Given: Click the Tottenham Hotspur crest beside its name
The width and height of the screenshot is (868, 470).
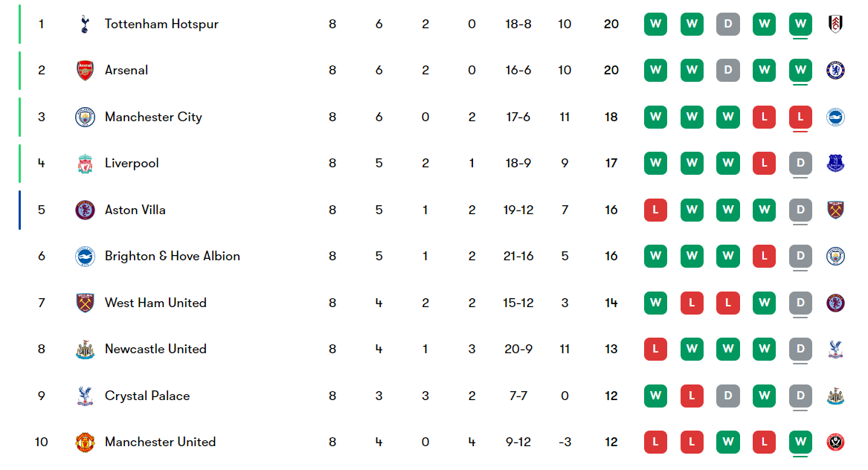Looking at the screenshot, I should [x=85, y=24].
